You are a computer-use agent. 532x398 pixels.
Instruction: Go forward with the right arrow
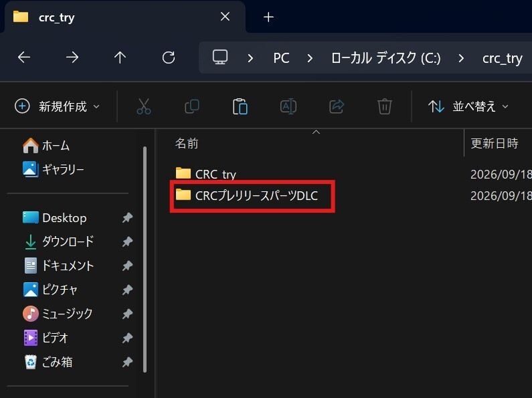click(72, 58)
